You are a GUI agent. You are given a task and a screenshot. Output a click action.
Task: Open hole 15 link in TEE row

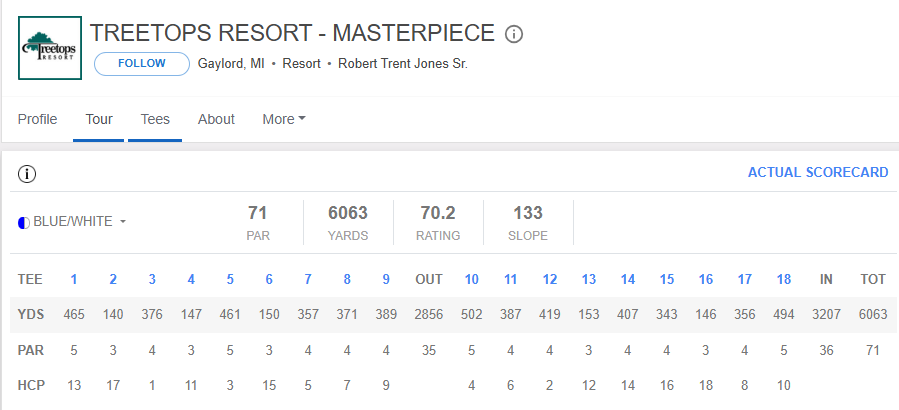coord(667,279)
